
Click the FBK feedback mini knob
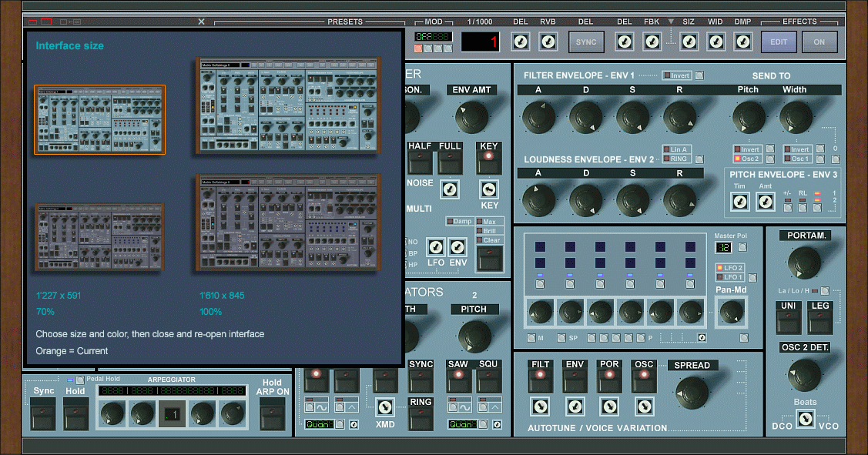tap(652, 42)
